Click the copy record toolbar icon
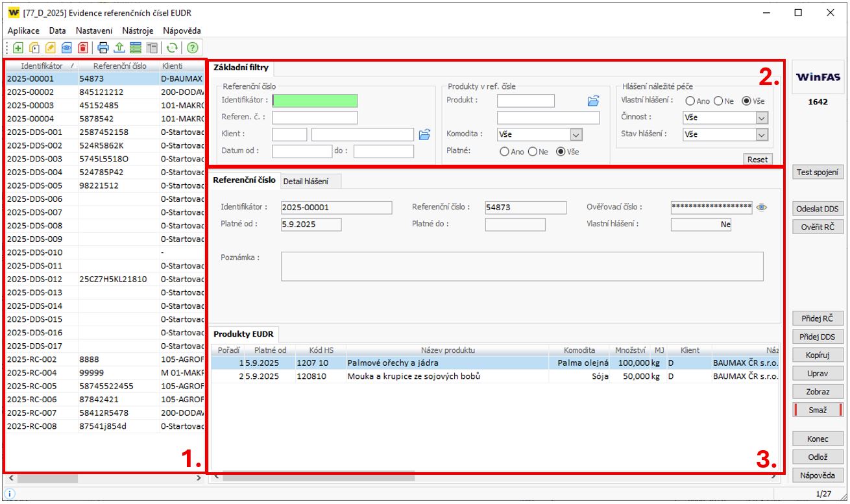Viewport: 850px width, 504px height. click(34, 47)
